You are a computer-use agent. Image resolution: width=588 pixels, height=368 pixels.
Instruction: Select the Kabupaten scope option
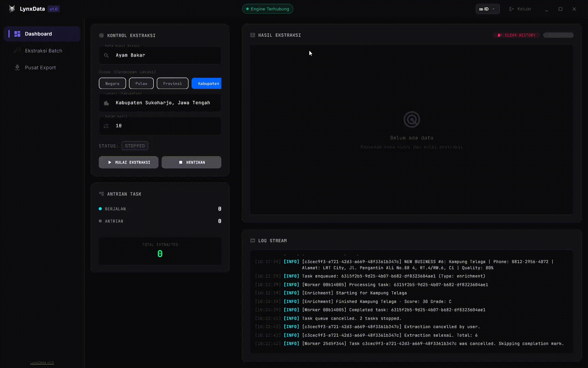point(207,83)
